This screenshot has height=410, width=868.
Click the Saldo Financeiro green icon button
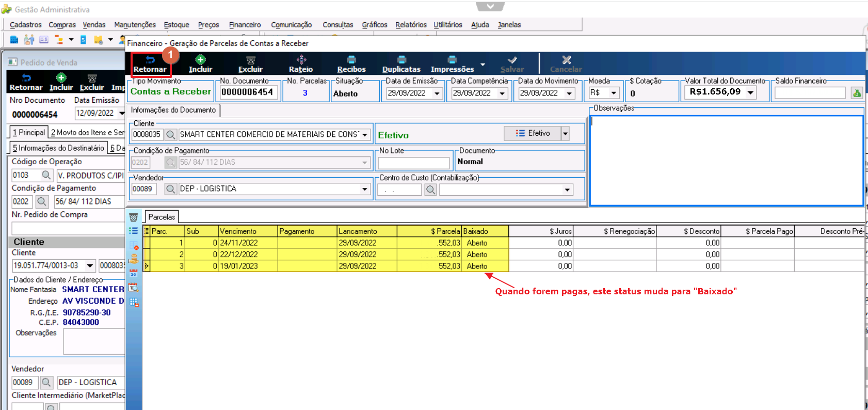point(857,93)
